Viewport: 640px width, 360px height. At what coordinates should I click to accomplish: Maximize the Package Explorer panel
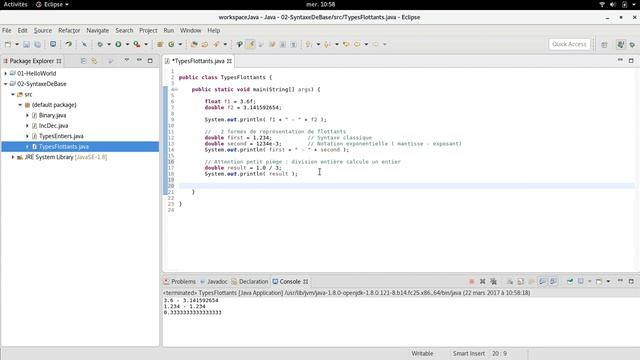[150, 60]
